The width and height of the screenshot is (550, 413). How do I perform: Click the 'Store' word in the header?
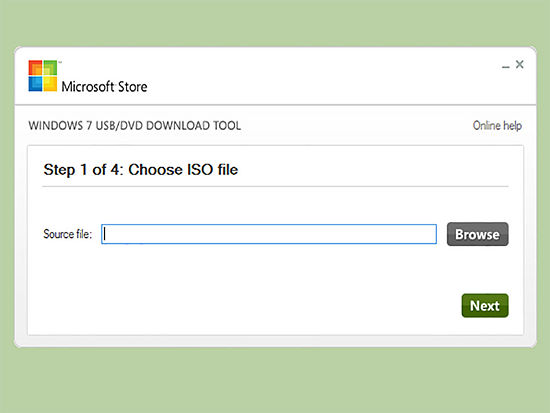pos(132,87)
